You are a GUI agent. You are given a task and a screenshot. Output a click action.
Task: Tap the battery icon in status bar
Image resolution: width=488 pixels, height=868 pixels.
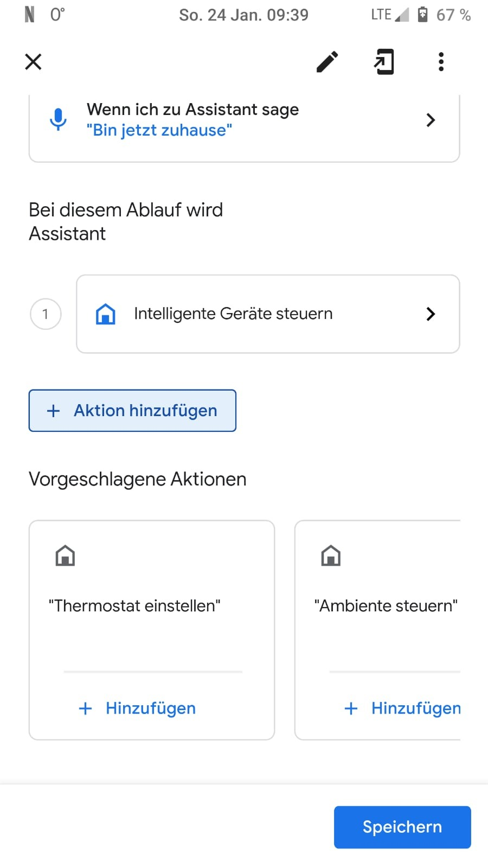coord(423,15)
